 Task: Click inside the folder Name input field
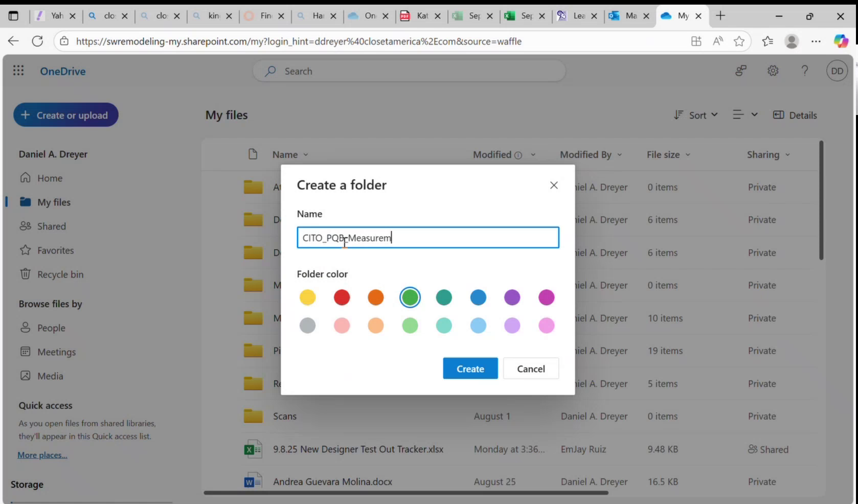[x=427, y=237]
